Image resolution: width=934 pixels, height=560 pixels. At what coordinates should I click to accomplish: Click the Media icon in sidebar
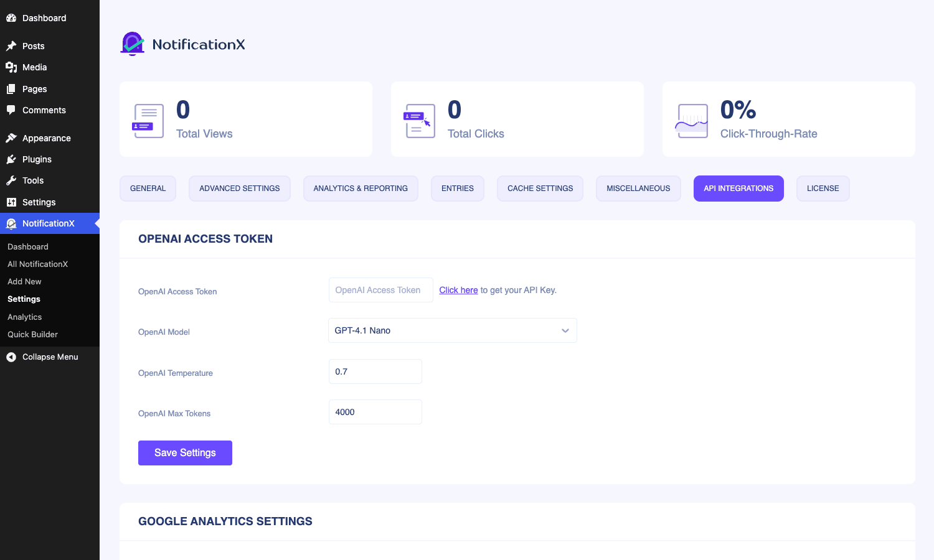point(11,67)
